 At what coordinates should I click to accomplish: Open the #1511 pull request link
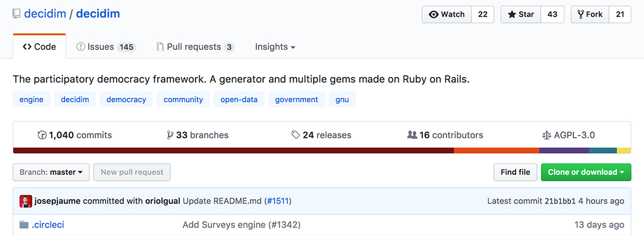(x=278, y=202)
